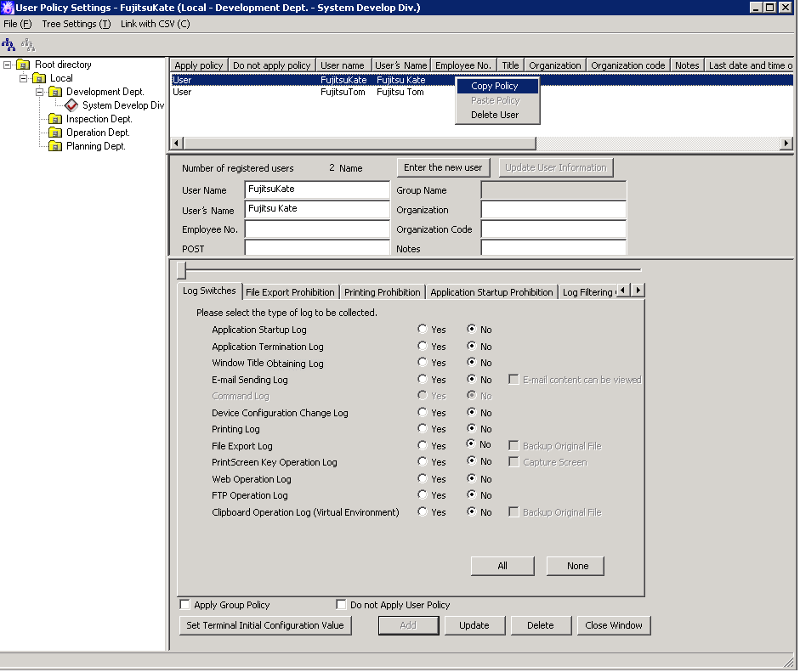Choose Copy Policy from the context menu
The height and width of the screenshot is (672, 800).
point(495,86)
